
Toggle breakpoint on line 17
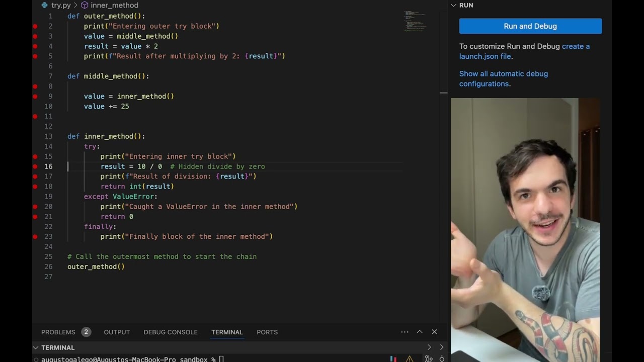[35, 176]
